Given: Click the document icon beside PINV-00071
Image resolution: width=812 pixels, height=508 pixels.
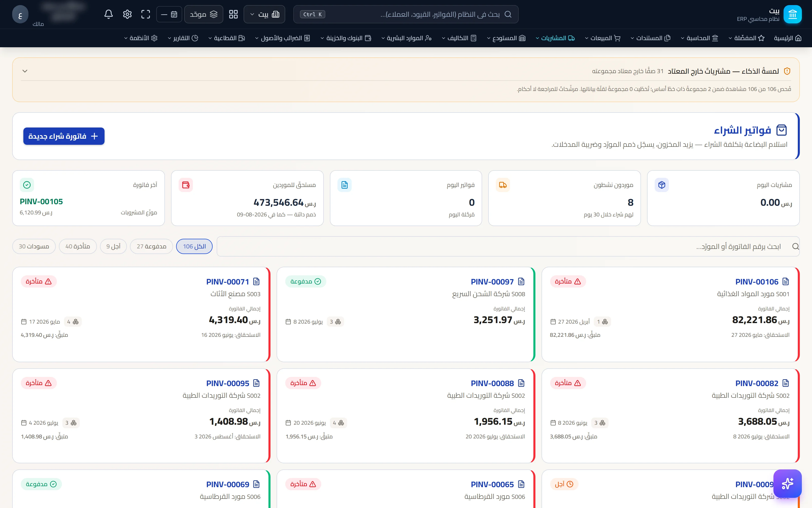Looking at the screenshot, I should [256, 281].
